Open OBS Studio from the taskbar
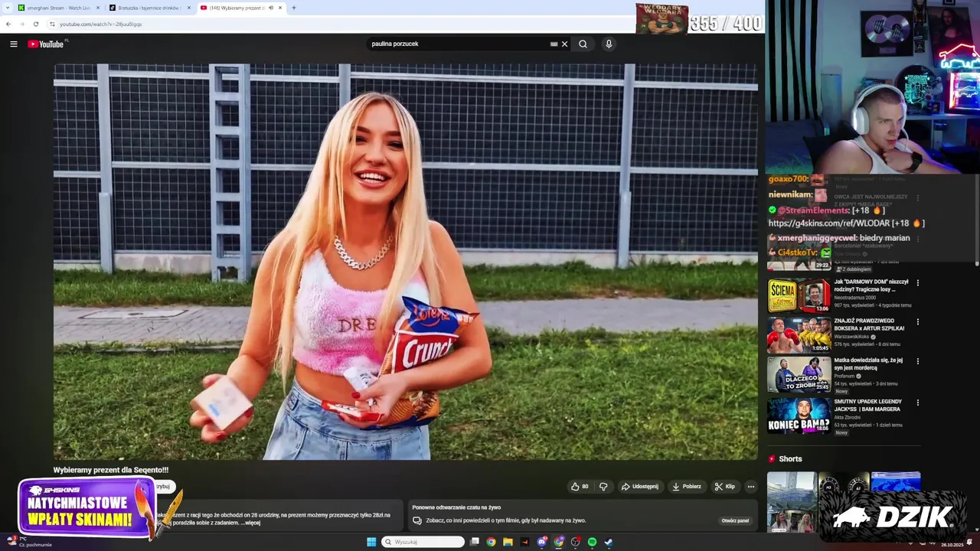 click(576, 542)
